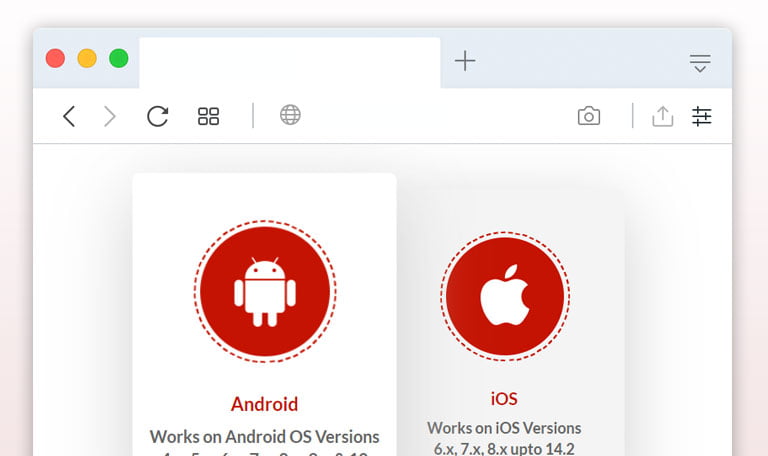Select the blank active tab
Screen dimensions: 768x456
(x=290, y=63)
